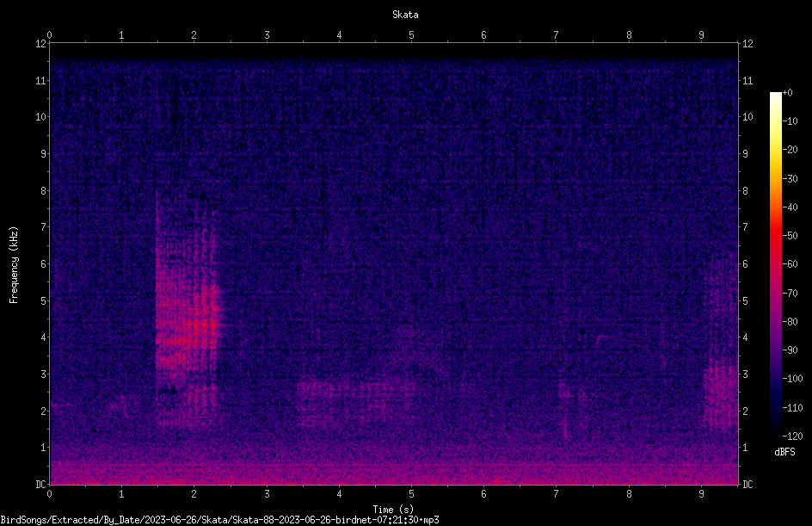Image resolution: width=812 pixels, height=526 pixels.
Task: Click the '-30' color scale label
Action: [790, 178]
